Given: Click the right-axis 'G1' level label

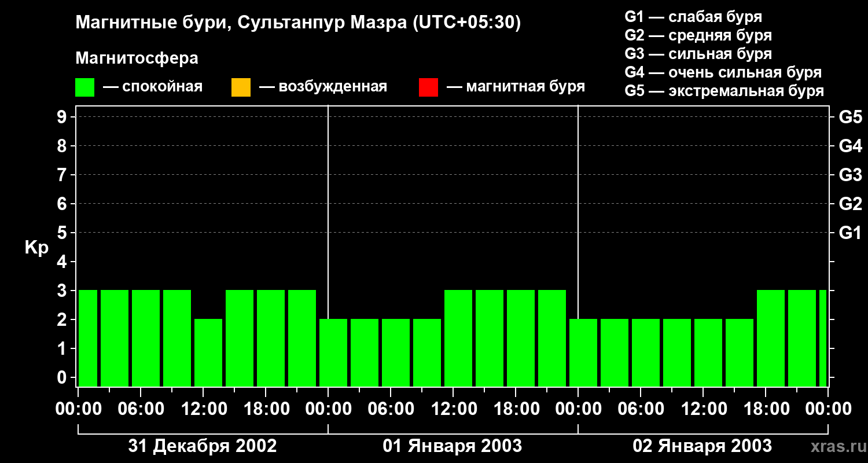Looking at the screenshot, I should 851,233.
